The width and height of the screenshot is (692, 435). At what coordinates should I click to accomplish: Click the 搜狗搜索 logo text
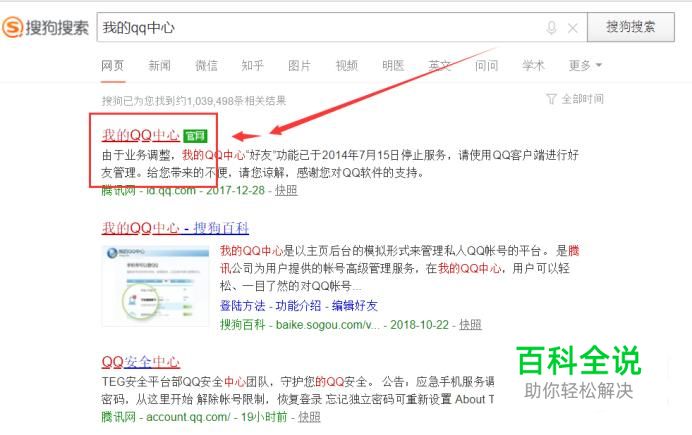tap(57, 28)
